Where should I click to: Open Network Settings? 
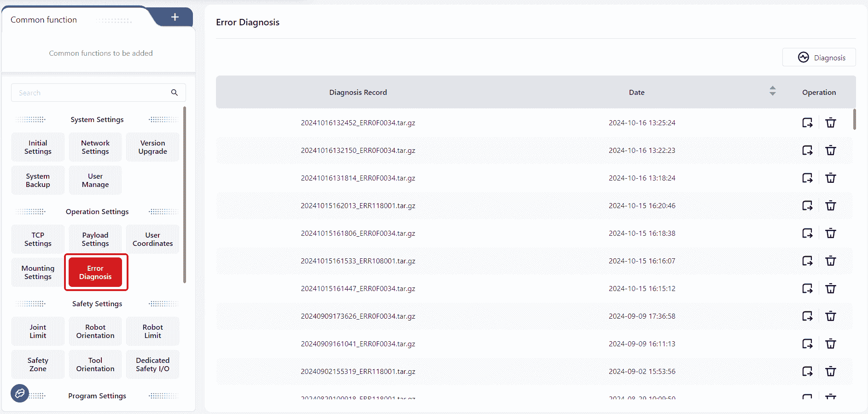(95, 147)
